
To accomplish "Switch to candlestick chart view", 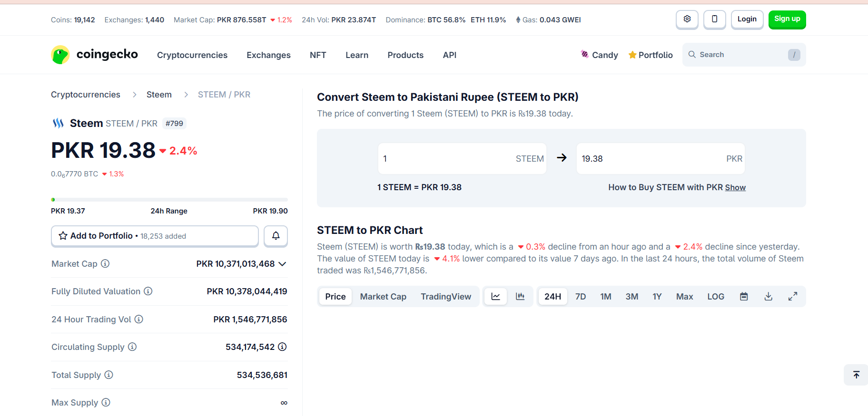I will coord(520,296).
